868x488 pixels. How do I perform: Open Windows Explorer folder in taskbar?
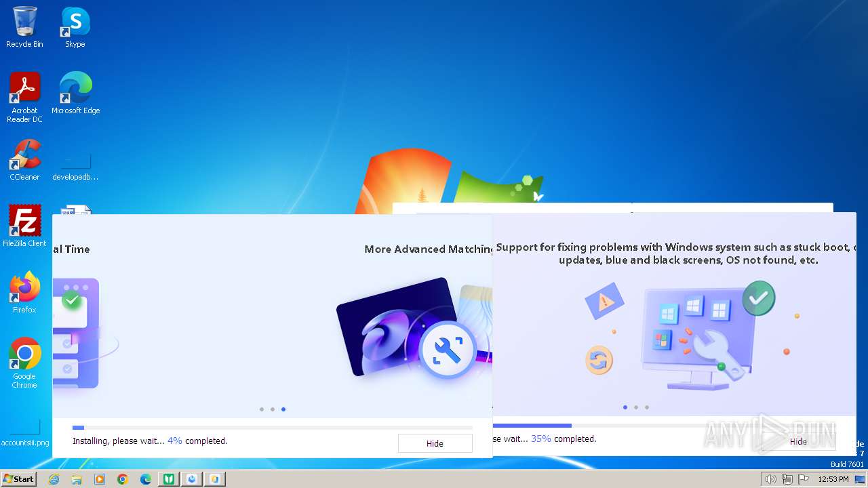tap(77, 479)
